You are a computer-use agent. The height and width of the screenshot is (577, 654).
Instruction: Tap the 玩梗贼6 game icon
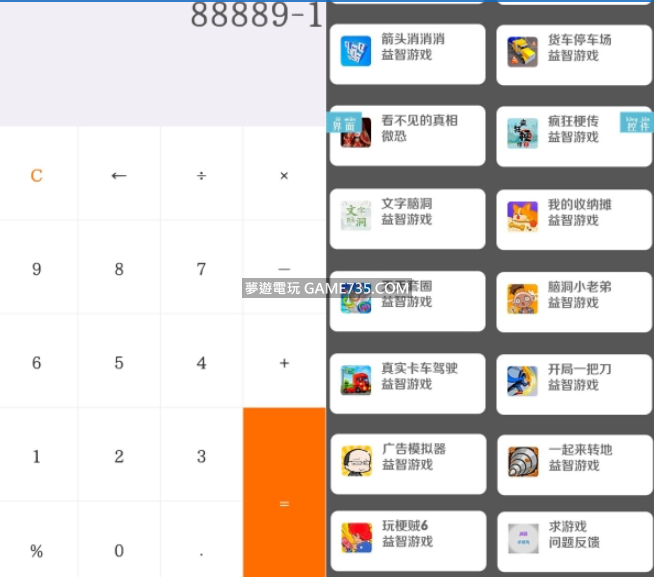356,537
